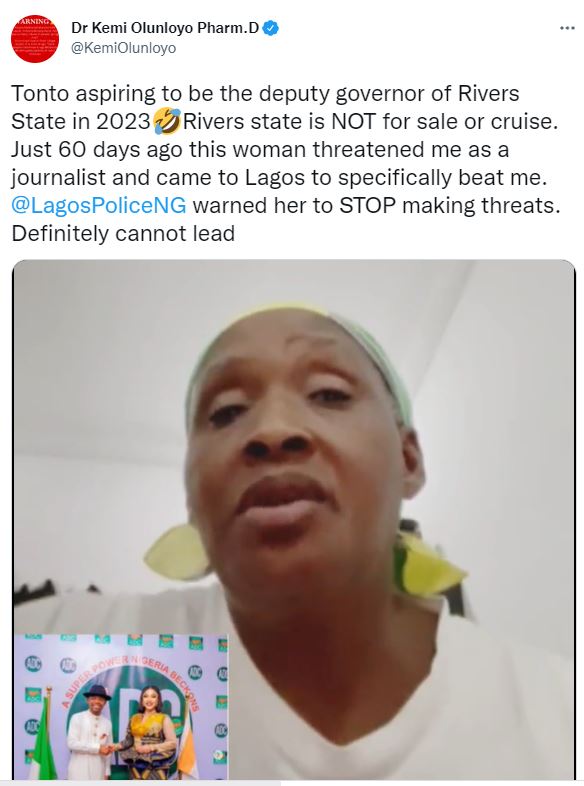Open the three-dot more options menu
Image resolution: width=584 pixels, height=786 pixels.
point(567,28)
